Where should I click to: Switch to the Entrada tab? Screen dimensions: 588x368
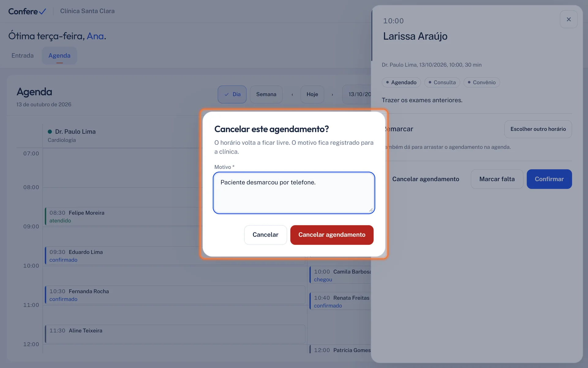[x=22, y=56]
